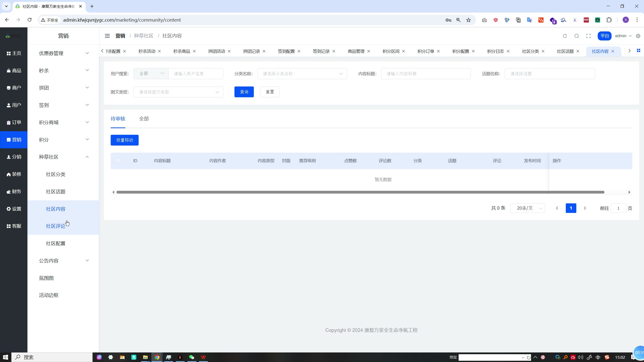
Task: Tick the select-all checkbox in table header
Action: pos(118,161)
